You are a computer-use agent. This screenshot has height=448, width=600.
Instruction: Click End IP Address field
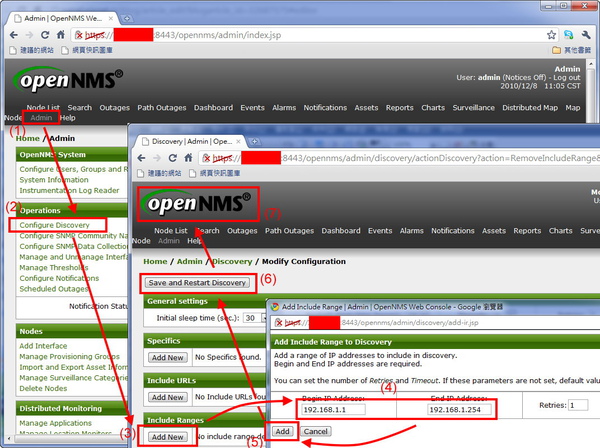[x=459, y=410]
